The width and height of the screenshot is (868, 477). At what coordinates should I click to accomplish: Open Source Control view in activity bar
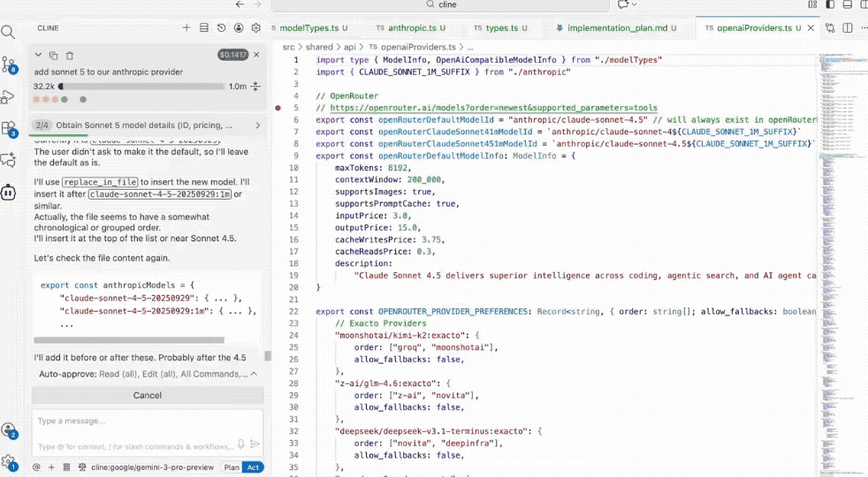pos(9,64)
